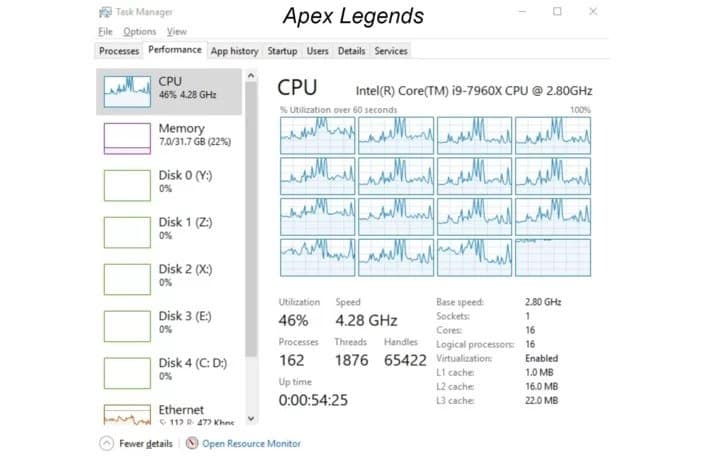
Task: Show the Details tab
Action: [351, 51]
